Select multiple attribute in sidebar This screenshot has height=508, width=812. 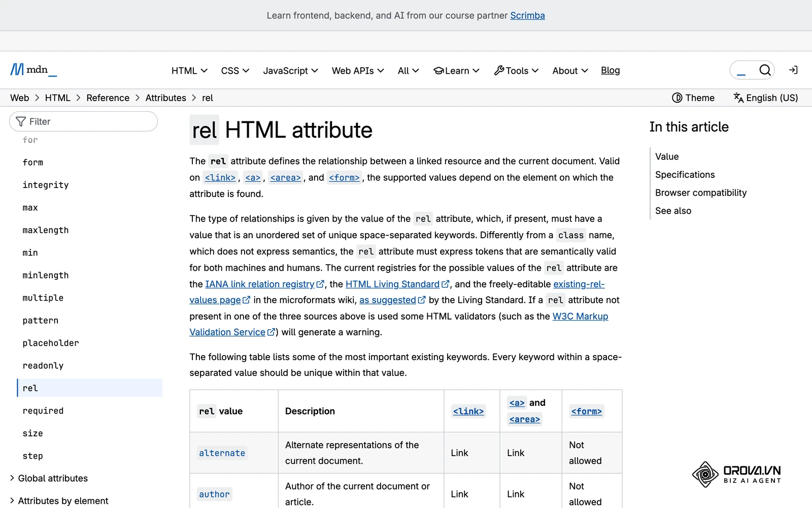click(x=43, y=298)
